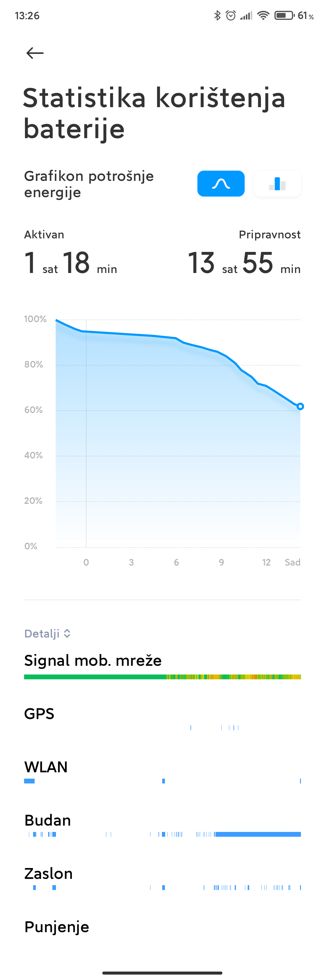Screen dimensions: 325x980
Task: Tap the Wi-Fi status icon
Action: click(x=263, y=16)
